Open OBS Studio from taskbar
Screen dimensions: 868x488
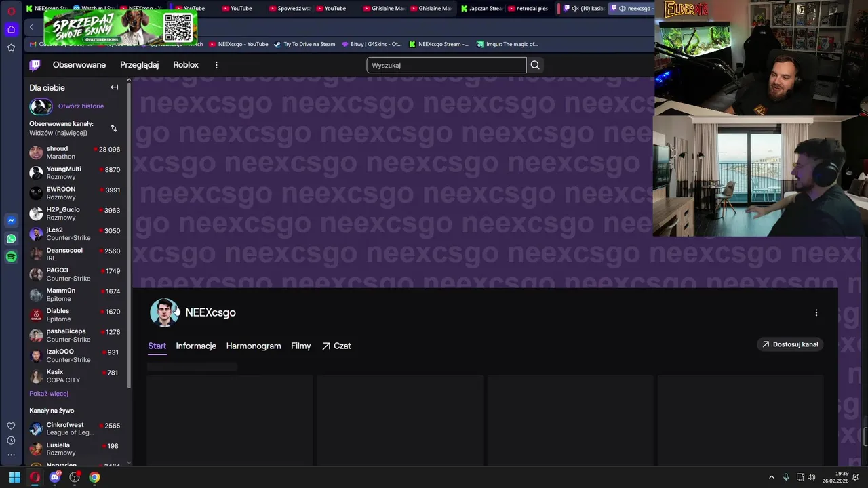(x=75, y=477)
